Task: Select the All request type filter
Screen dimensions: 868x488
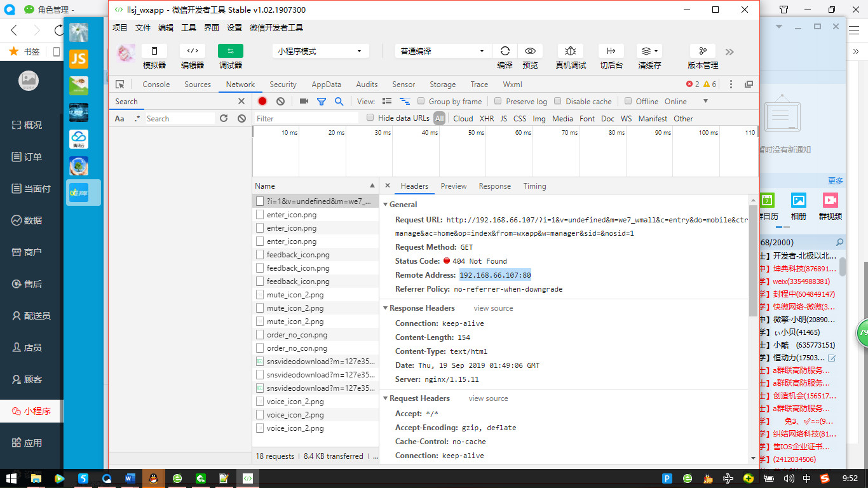Action: (440, 118)
